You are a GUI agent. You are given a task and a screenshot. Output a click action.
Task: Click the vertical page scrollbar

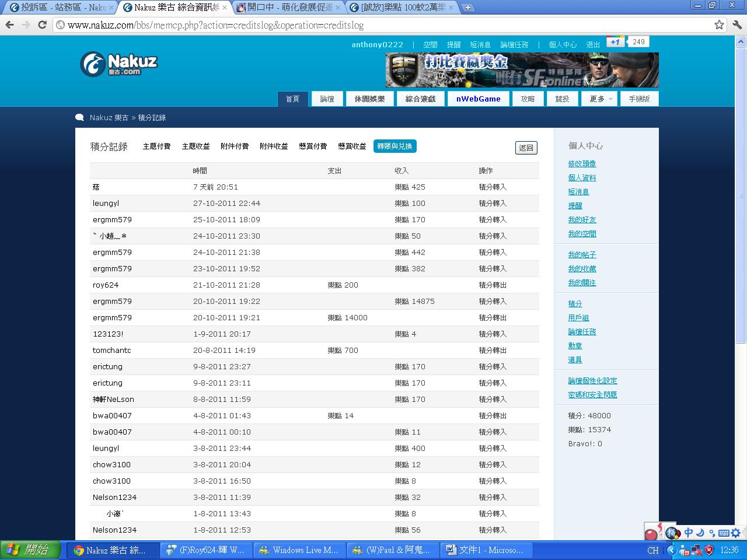pyautogui.click(x=741, y=233)
